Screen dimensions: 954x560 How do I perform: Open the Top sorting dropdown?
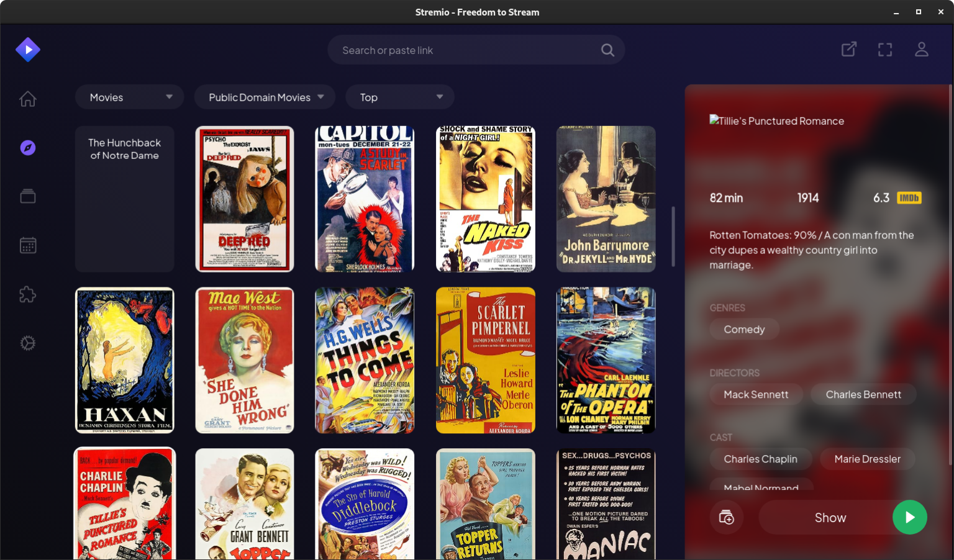click(x=399, y=97)
